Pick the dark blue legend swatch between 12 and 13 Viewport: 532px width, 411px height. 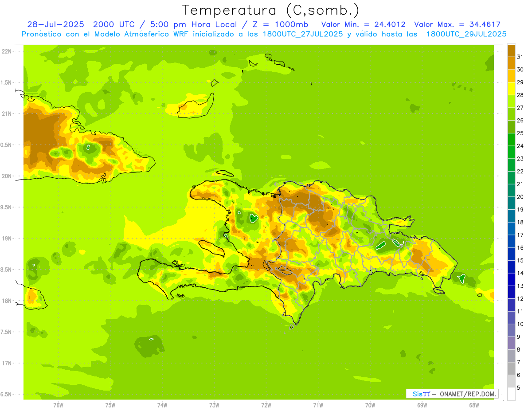coord(511,292)
